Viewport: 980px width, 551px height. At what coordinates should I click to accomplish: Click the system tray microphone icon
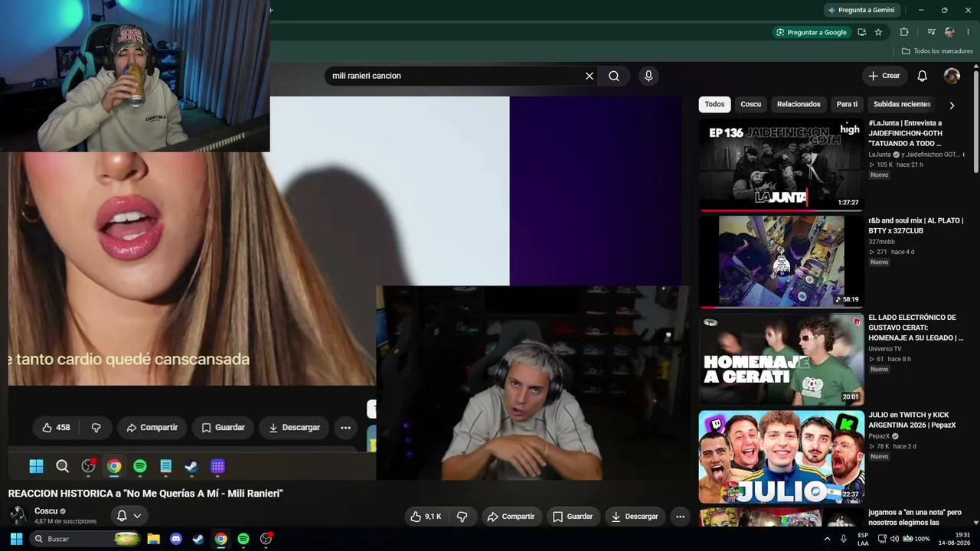coord(844,539)
